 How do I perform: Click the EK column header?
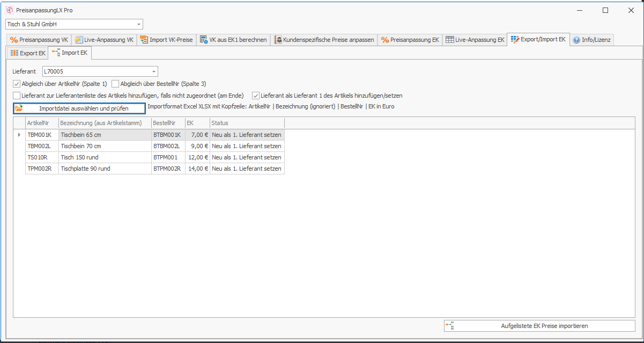point(197,123)
